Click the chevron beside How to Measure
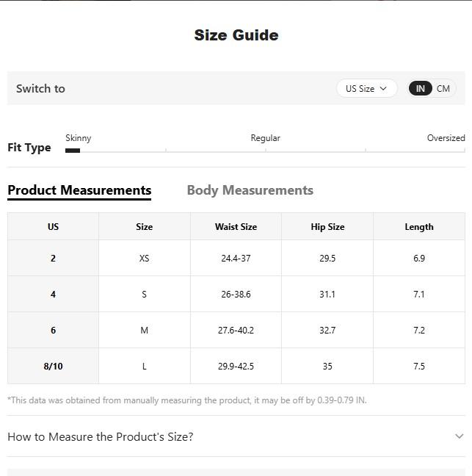Screen dimensions: 472x476 pyautogui.click(x=459, y=436)
